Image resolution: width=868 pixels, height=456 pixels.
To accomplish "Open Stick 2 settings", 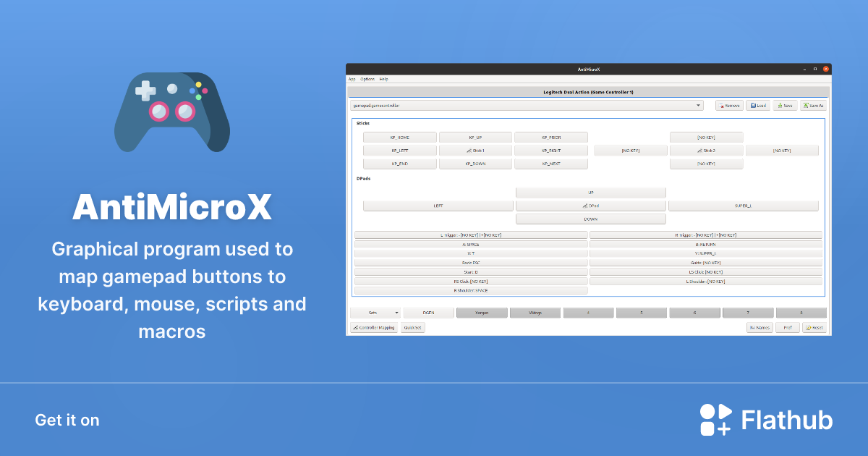I will [x=706, y=151].
